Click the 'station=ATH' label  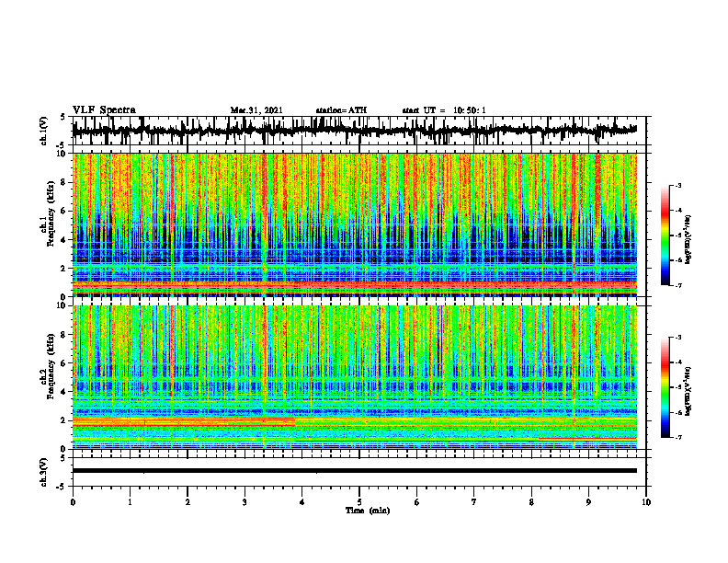tap(341, 110)
